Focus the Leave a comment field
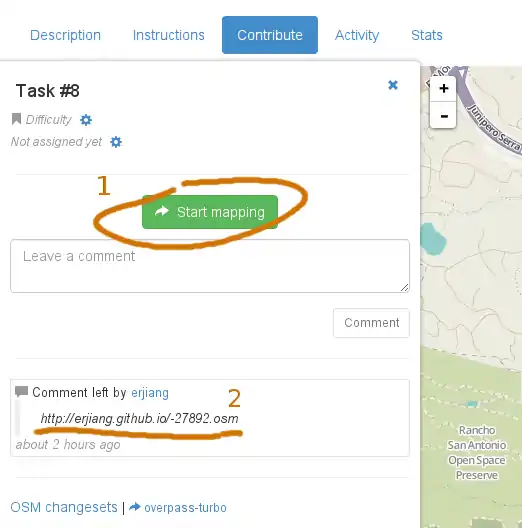This screenshot has width=522, height=528. pos(210,266)
